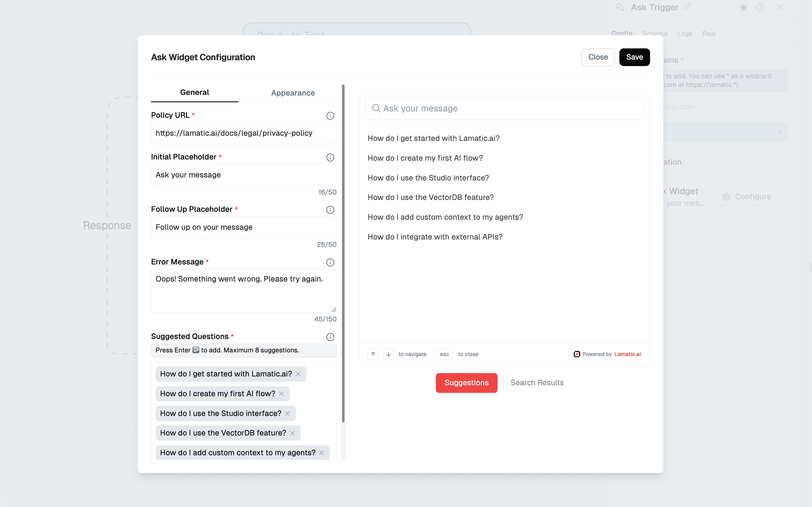Click the diamond icon in the Ask Trigger header

point(743,7)
